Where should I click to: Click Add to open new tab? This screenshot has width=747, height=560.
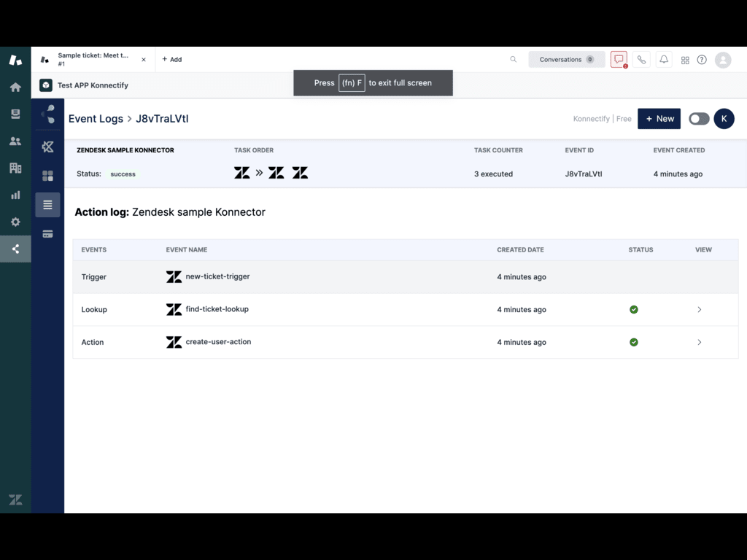click(x=172, y=60)
